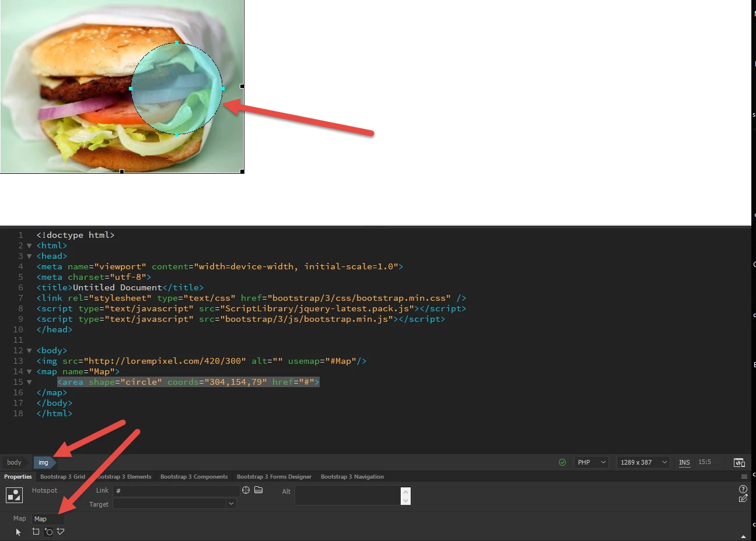Click the Point to File target icon

click(246, 490)
